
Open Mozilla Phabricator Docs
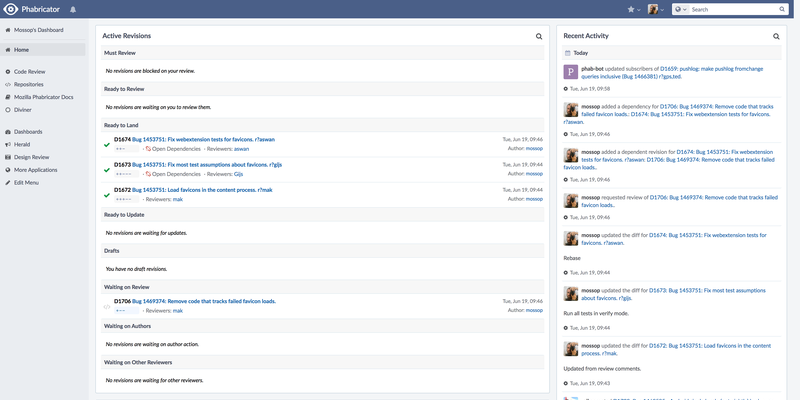(x=43, y=97)
